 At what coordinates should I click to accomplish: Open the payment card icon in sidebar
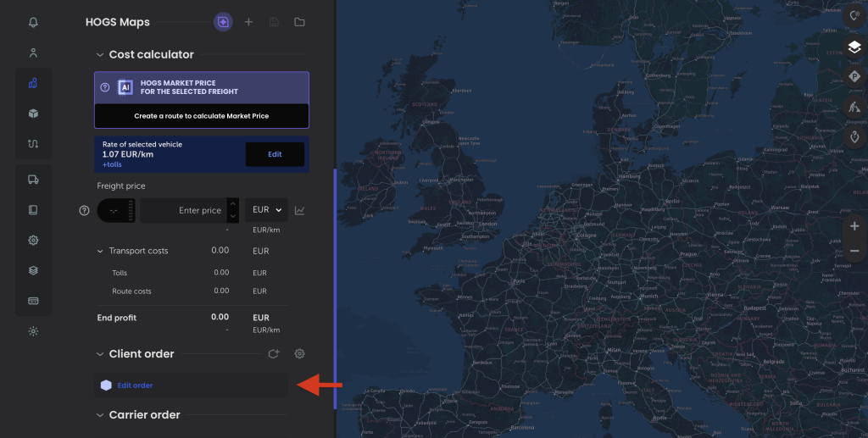tap(33, 301)
